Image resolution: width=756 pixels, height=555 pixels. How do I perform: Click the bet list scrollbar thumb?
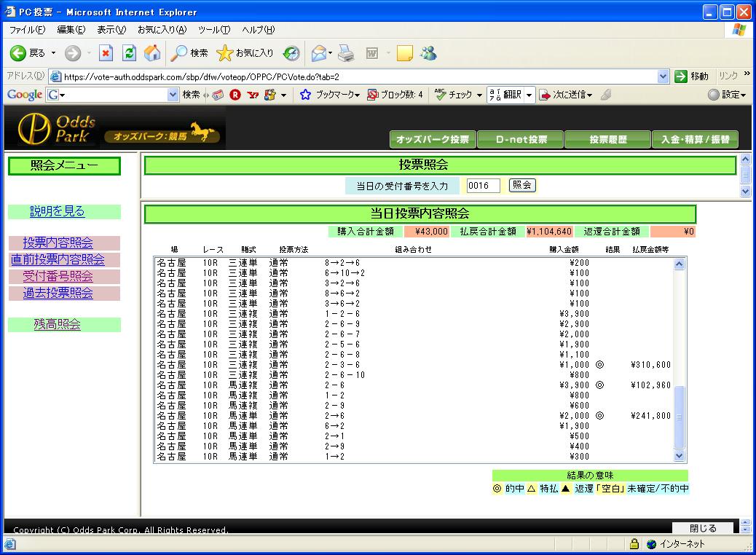pos(680,417)
